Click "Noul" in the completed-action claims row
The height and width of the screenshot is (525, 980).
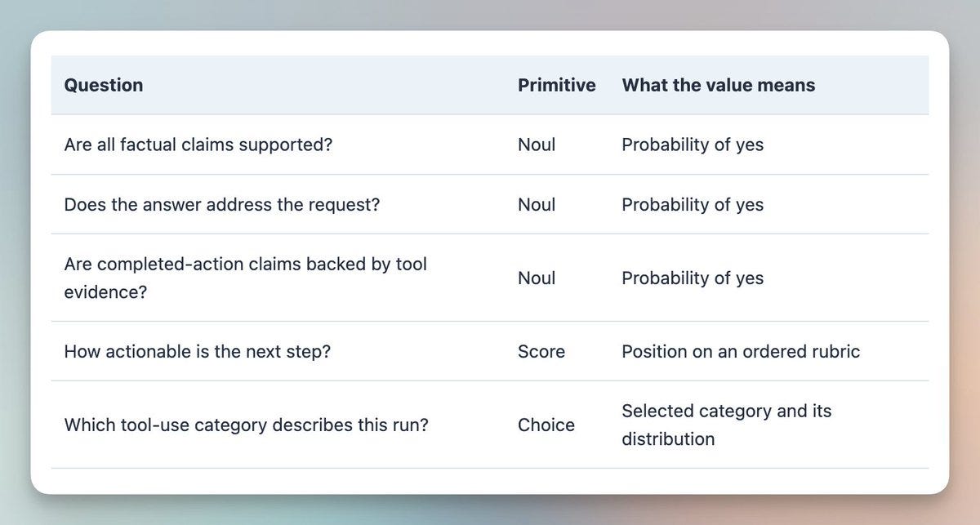click(537, 278)
